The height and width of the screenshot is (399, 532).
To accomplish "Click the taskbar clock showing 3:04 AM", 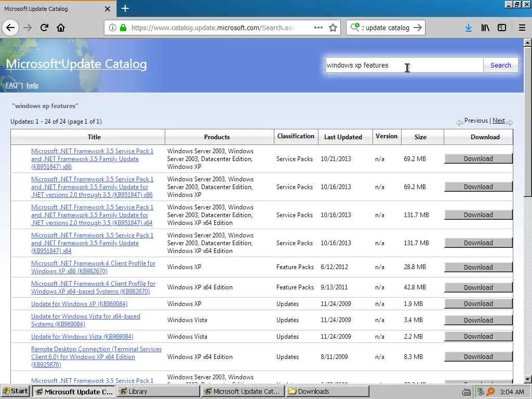I will point(512,392).
